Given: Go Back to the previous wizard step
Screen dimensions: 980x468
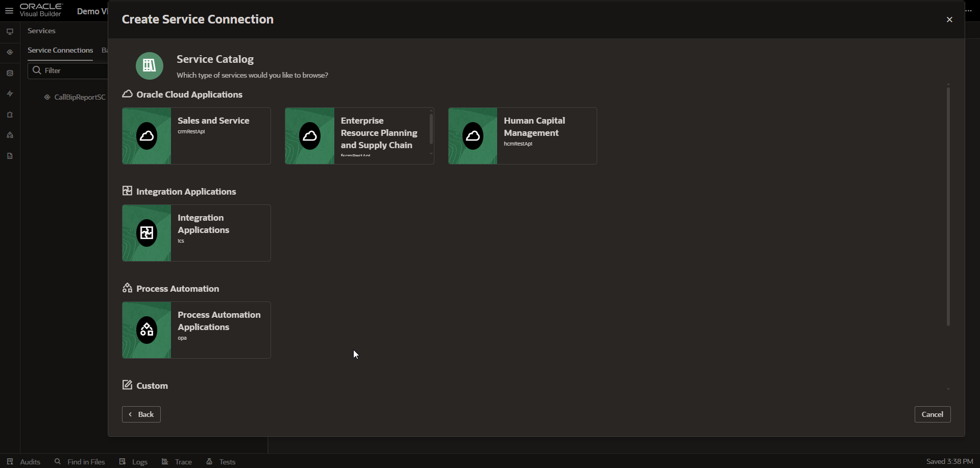Looking at the screenshot, I should click(141, 414).
